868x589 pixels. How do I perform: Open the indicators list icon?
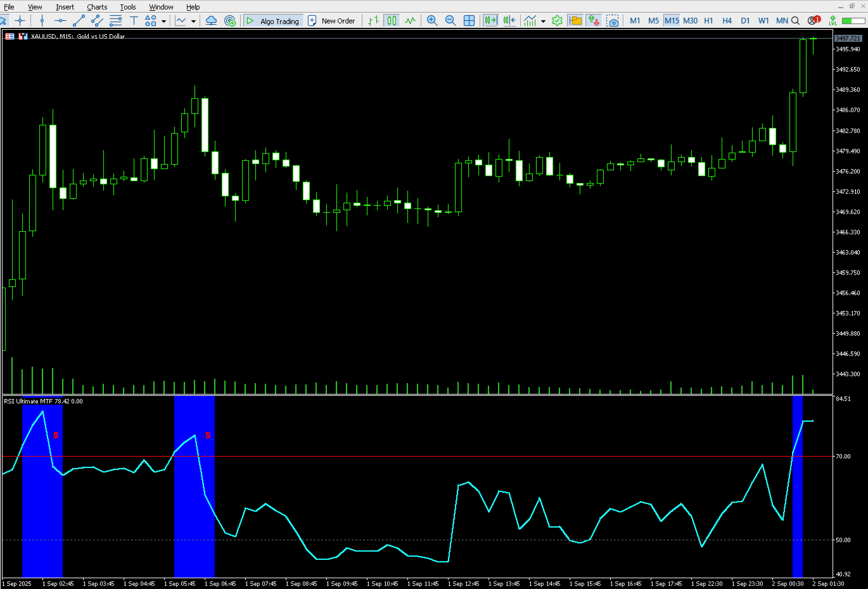pos(530,21)
